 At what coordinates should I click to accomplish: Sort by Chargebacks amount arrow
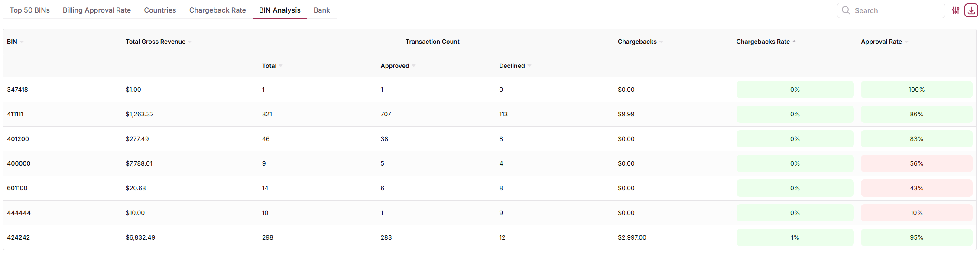661,42
